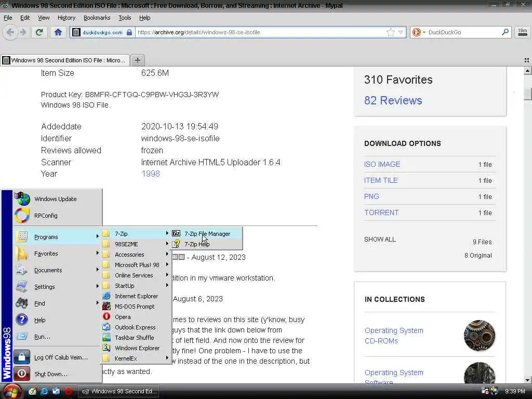This screenshot has height=399, width=532.
Task: Expand the Microsoft Plus! 98 folder
Action: click(136, 265)
